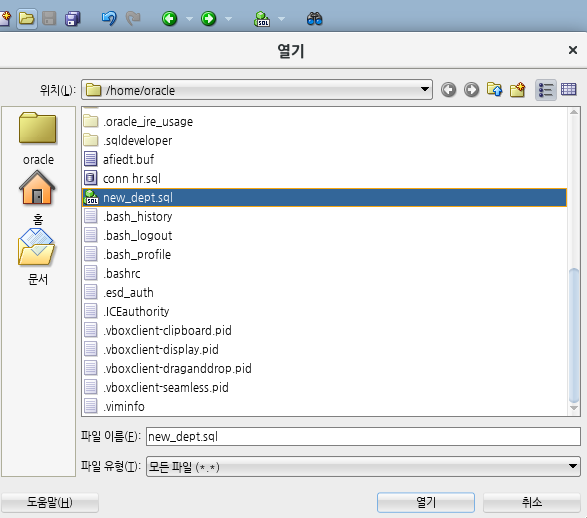Click the Redo toolbar icon
The image size is (587, 518).
click(133, 18)
